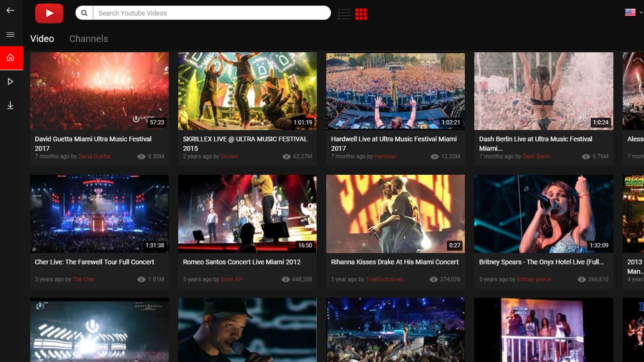This screenshot has height=362, width=644.
Task: Click the David Guetta channel link
Action: click(x=94, y=156)
